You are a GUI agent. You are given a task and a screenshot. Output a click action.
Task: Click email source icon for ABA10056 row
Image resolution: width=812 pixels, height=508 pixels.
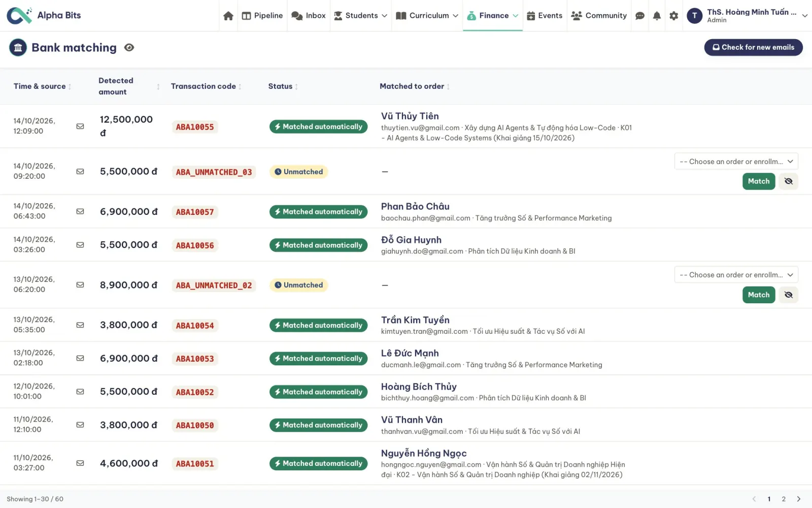pyautogui.click(x=80, y=245)
